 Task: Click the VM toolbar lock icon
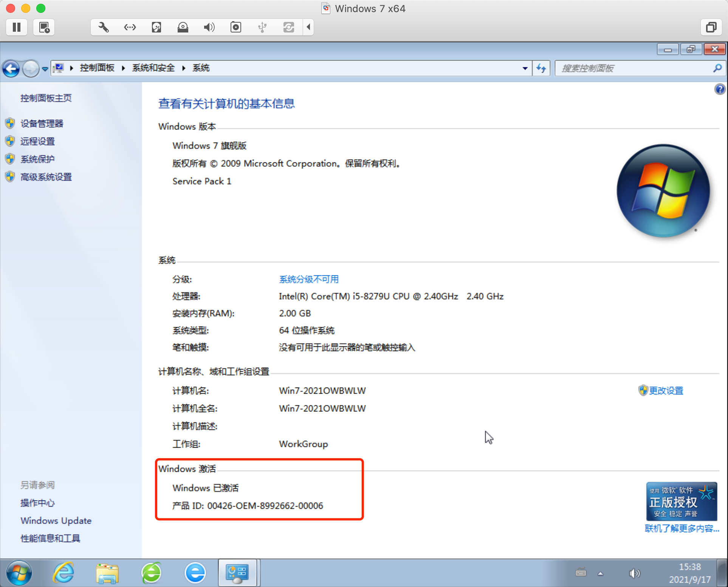(x=183, y=27)
